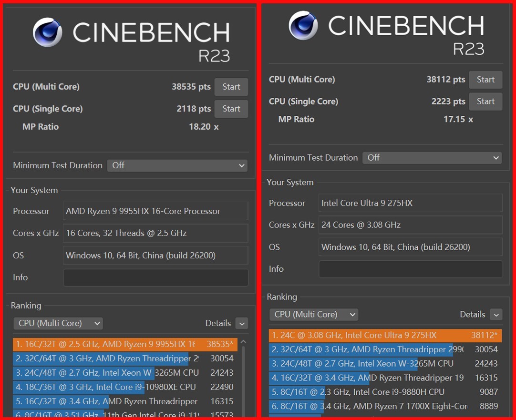
Task: Run the single core test beside 2223 pts
Action: click(x=485, y=101)
